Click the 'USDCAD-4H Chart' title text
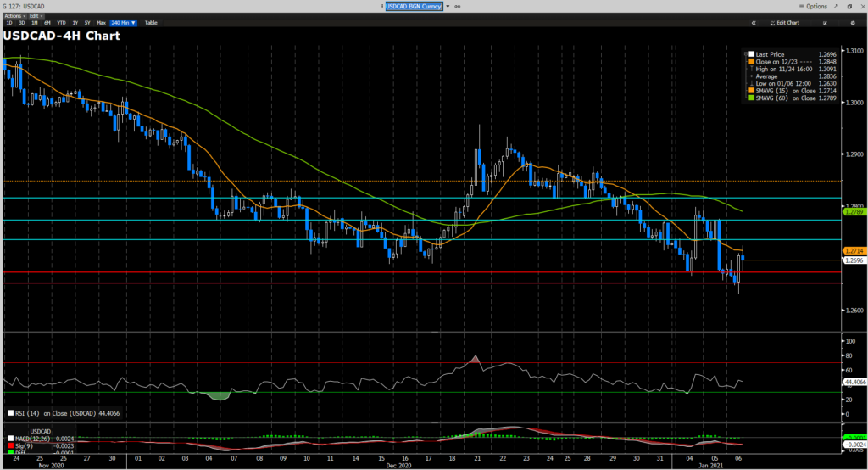 (61, 36)
